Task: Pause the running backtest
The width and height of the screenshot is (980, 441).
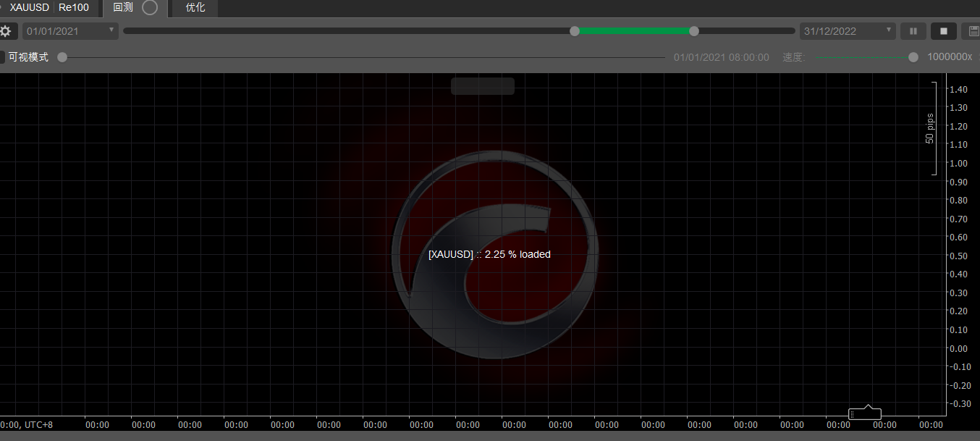Action: 913,31
